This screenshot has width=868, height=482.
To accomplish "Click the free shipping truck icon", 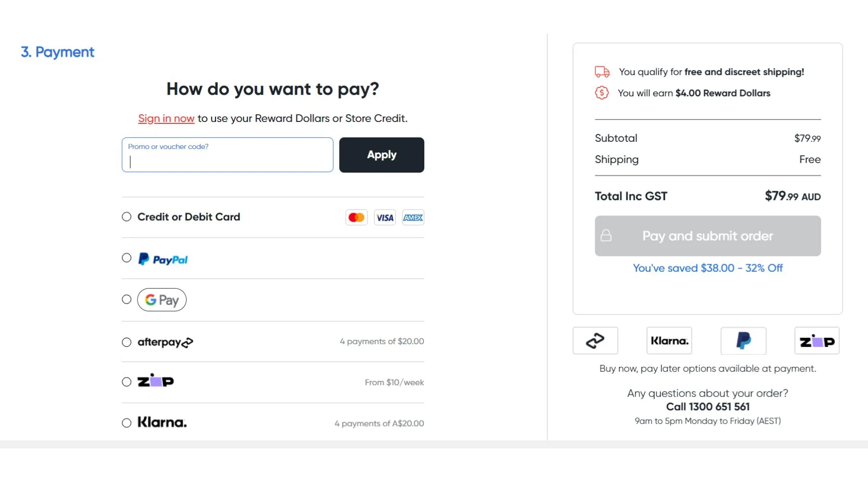I will [602, 72].
